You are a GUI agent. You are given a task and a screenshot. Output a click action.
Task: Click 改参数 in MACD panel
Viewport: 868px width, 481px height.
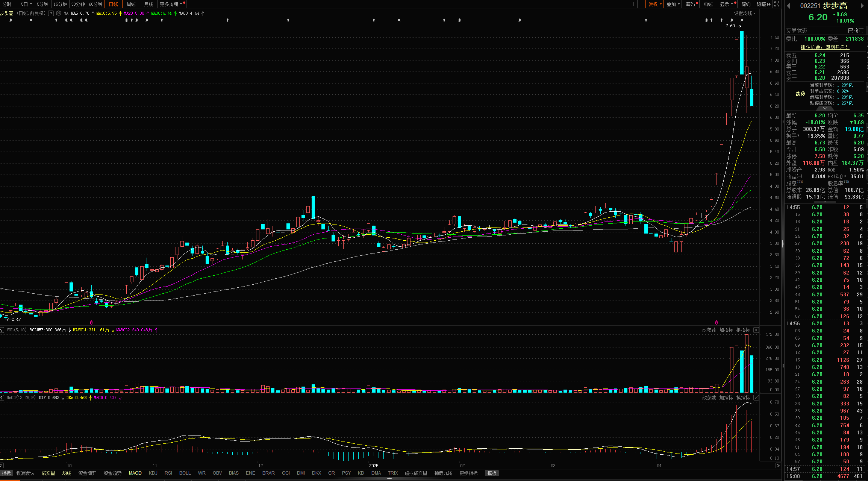click(x=709, y=398)
